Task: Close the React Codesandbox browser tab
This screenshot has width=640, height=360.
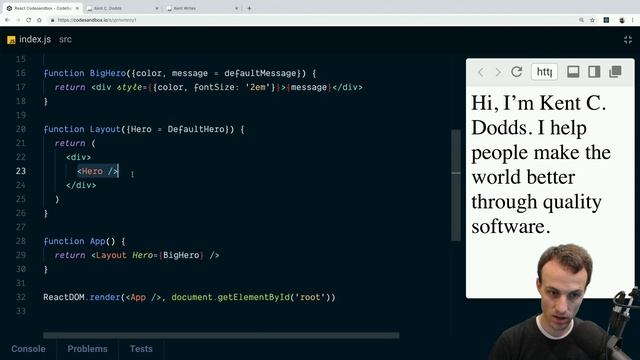Action: pyautogui.click(x=77, y=8)
